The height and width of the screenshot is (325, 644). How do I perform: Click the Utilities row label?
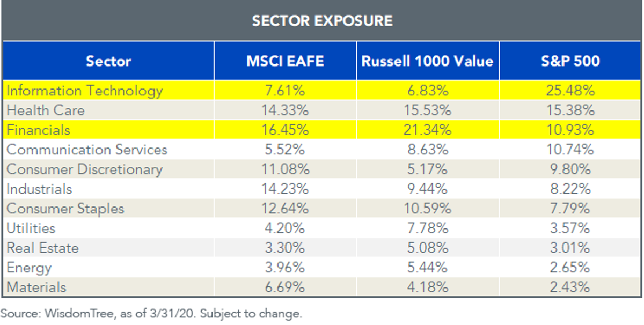[x=31, y=228]
